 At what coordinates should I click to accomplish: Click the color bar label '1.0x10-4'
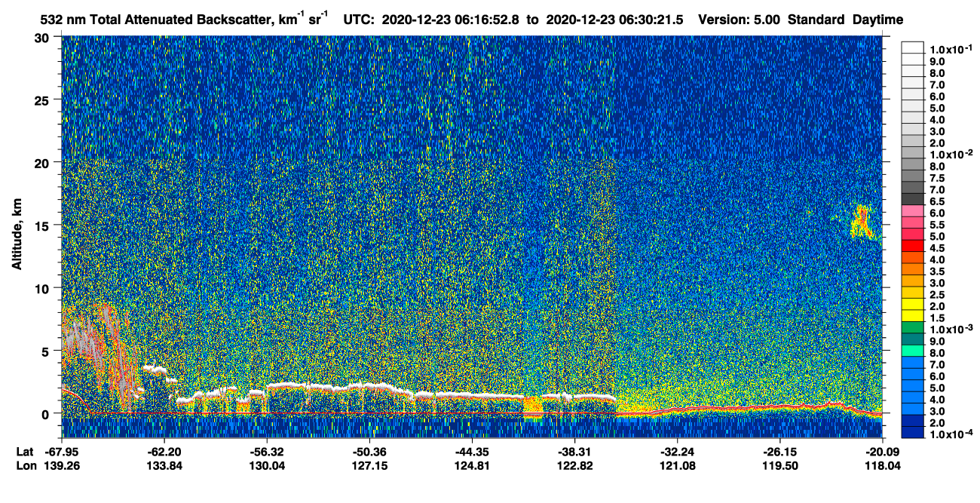pos(951,434)
